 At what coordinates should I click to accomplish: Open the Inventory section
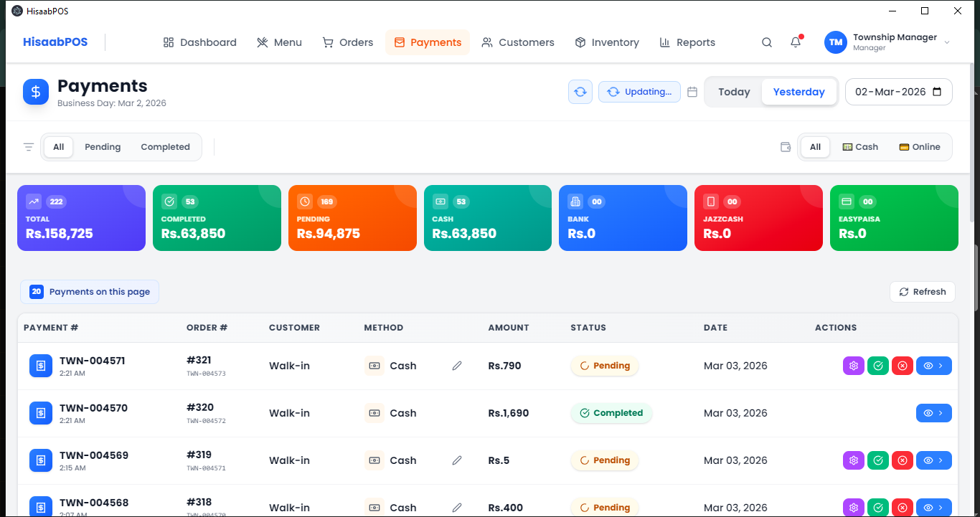pyautogui.click(x=607, y=42)
